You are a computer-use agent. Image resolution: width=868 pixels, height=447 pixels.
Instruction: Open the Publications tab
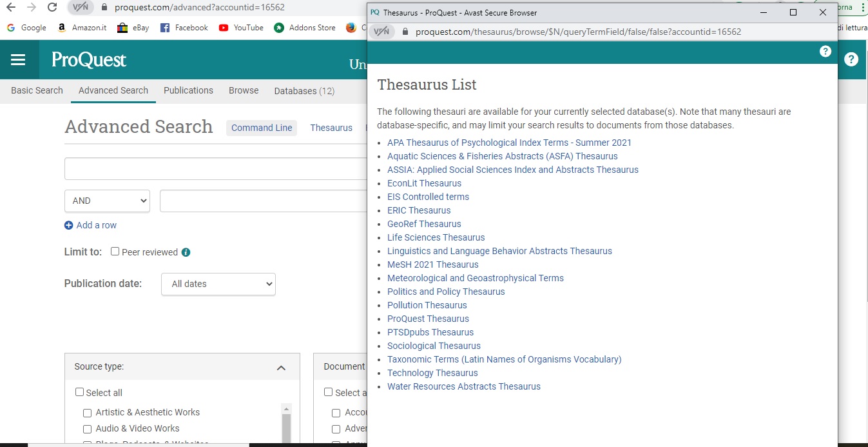point(188,90)
